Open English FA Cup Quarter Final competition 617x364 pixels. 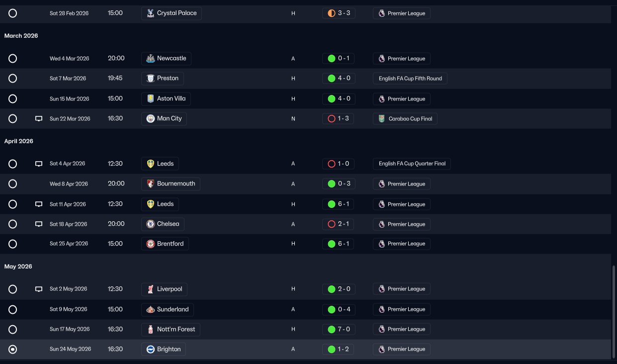[x=412, y=164]
